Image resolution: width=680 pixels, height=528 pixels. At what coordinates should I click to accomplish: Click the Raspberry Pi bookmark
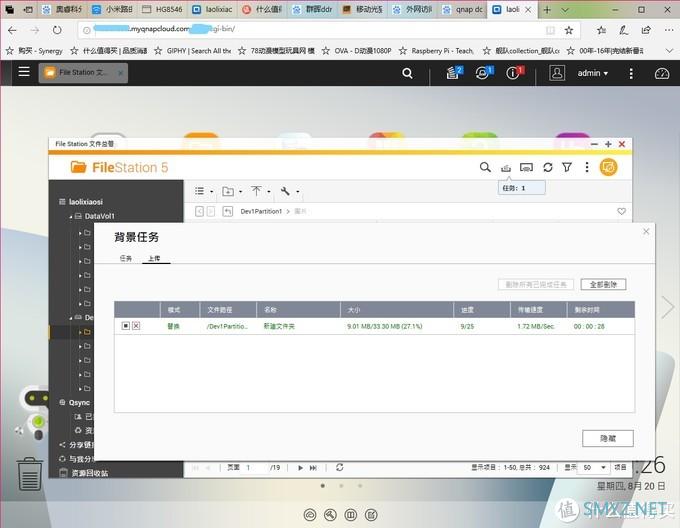tap(437, 51)
